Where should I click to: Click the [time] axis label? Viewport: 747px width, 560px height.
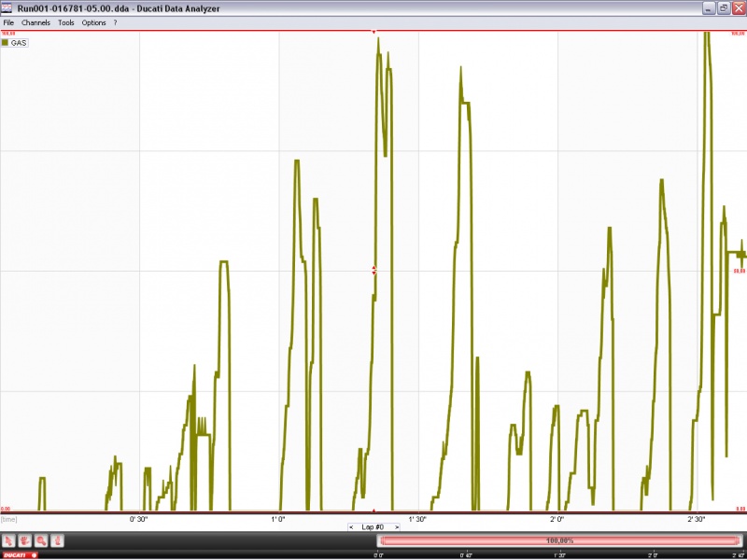click(9, 519)
